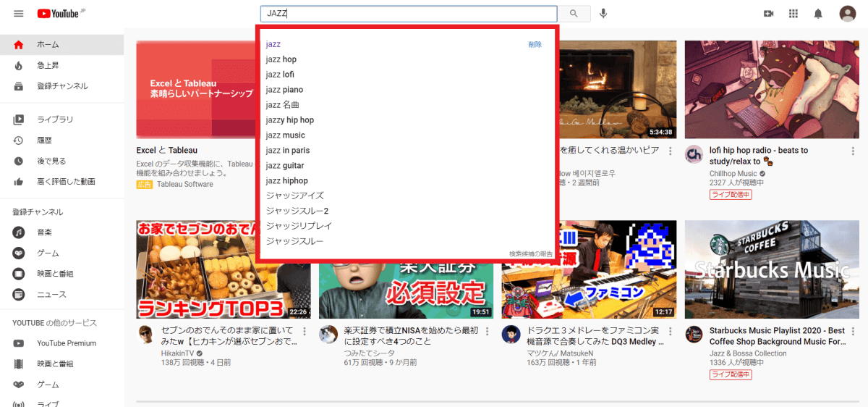Viewport: 868px width, 407px height.
Task: Open YouTube Premium in sidebar
Action: (x=62, y=343)
